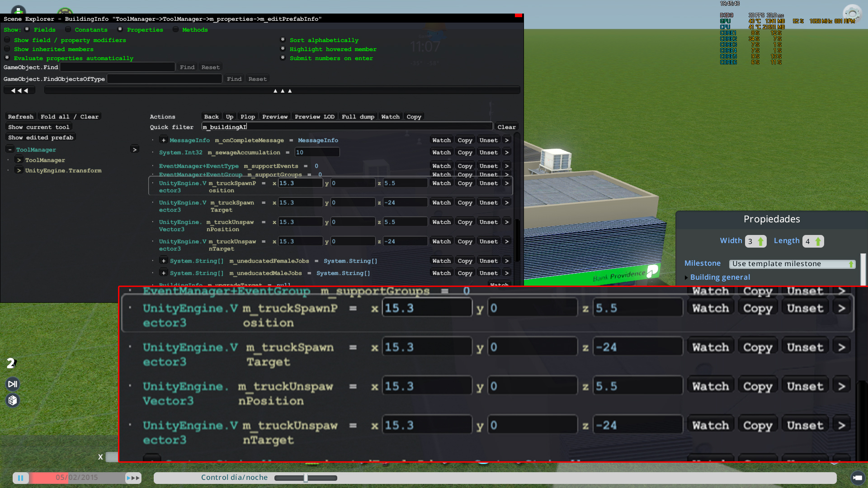Expand the m_uneducatedMaleJobs array
This screenshot has height=488, width=868.
[x=164, y=273]
